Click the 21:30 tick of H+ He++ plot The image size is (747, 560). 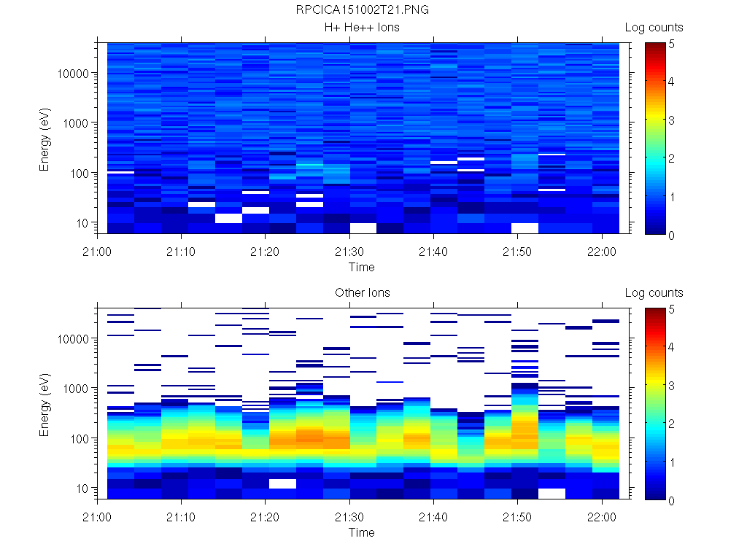[349, 252]
